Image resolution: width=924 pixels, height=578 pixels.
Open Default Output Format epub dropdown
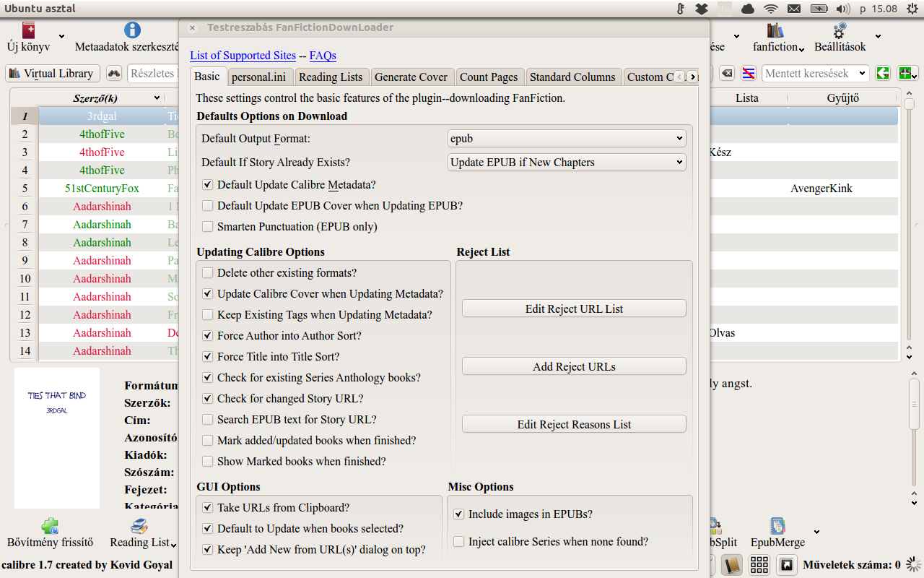pyautogui.click(x=567, y=139)
